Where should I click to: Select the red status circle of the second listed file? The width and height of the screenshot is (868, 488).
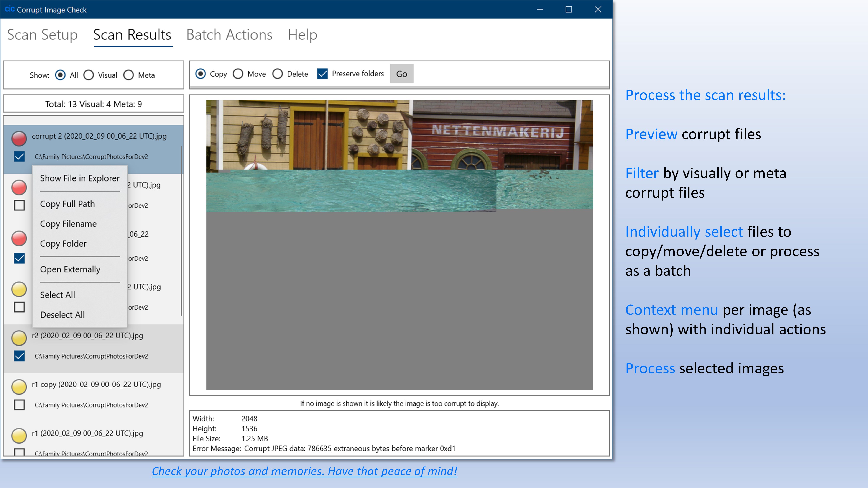coord(19,187)
